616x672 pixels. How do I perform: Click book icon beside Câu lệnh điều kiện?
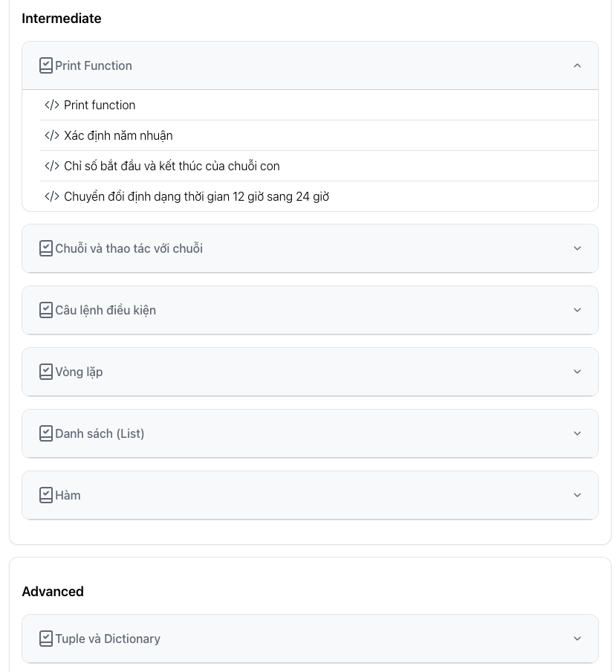point(46,310)
